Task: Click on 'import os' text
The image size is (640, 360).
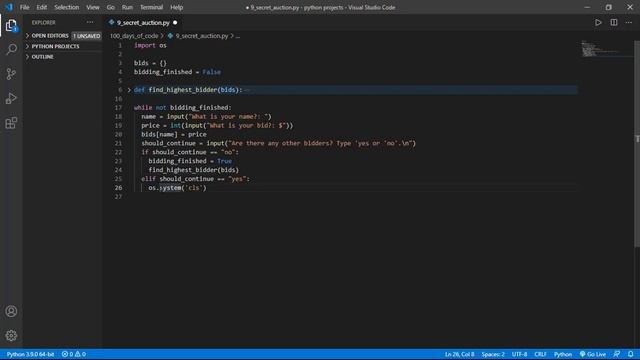Action: click(x=150, y=45)
